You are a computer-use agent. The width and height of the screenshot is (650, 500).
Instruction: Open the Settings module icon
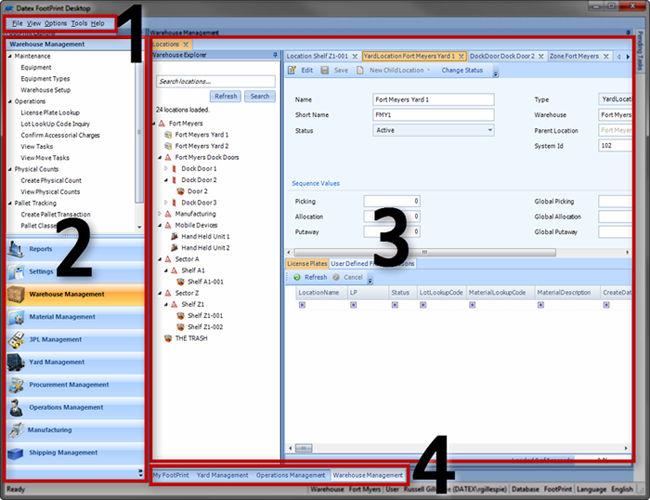[x=15, y=272]
